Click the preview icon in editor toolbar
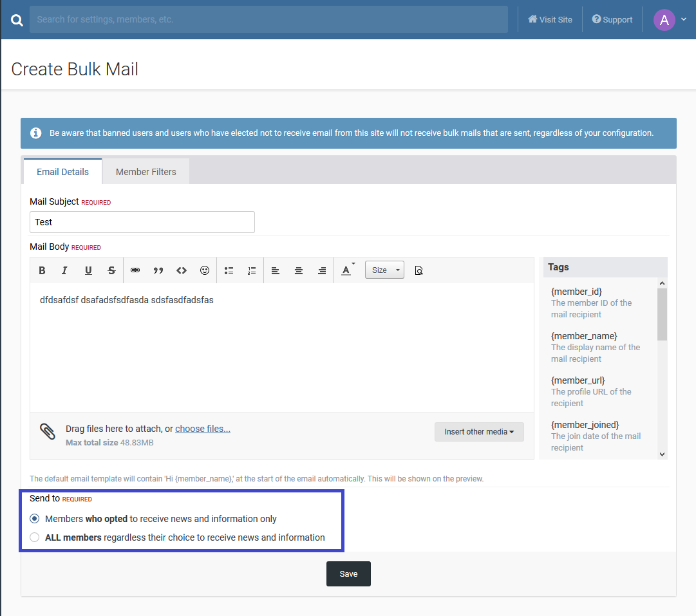The width and height of the screenshot is (696, 616). 419,270
